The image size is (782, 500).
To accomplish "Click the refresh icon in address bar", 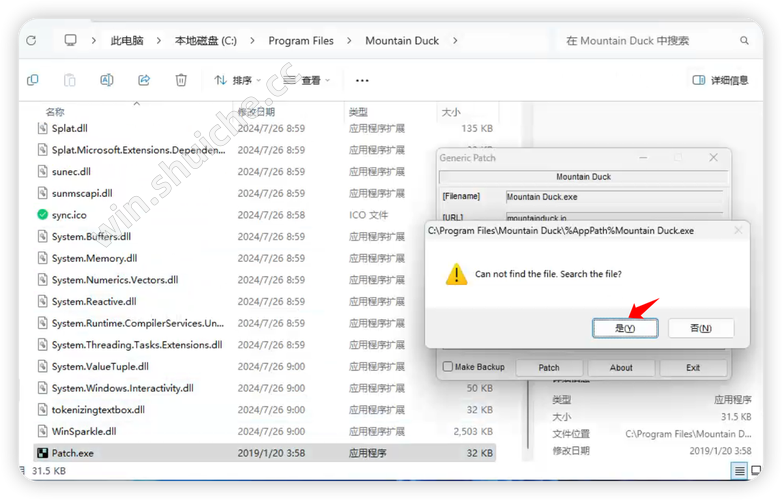I will tap(31, 41).
